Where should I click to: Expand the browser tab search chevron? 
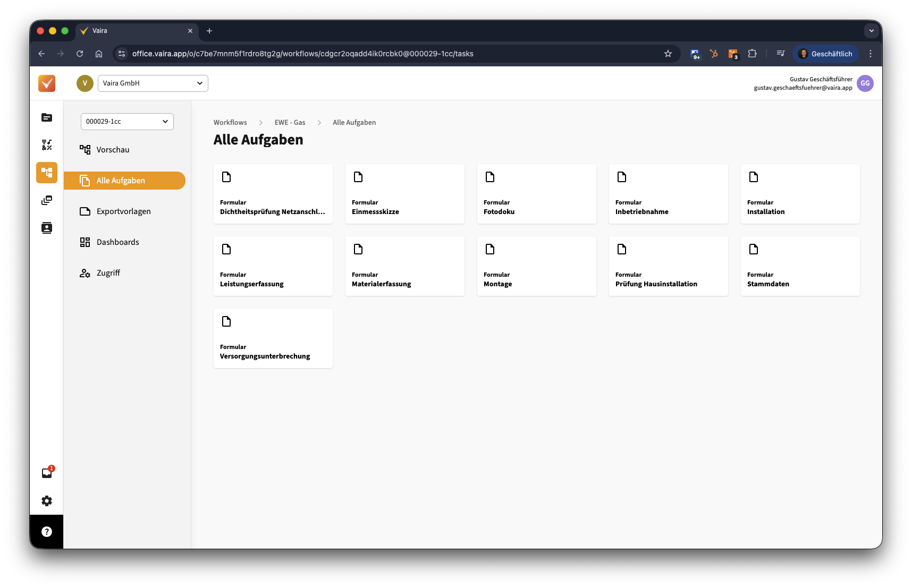coord(871,31)
